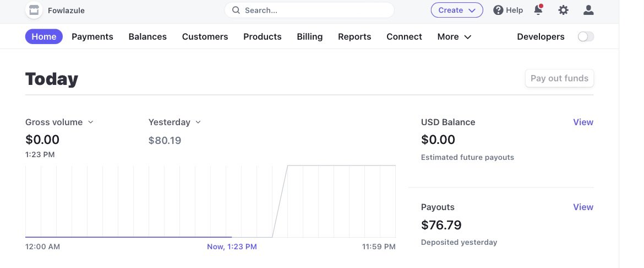
Task: Click the Pay out funds button
Action: click(x=559, y=78)
